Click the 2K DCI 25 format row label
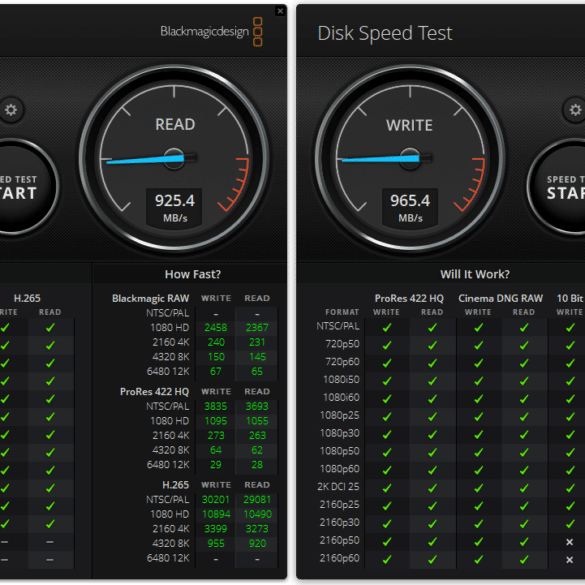585x585 pixels. [x=338, y=487]
